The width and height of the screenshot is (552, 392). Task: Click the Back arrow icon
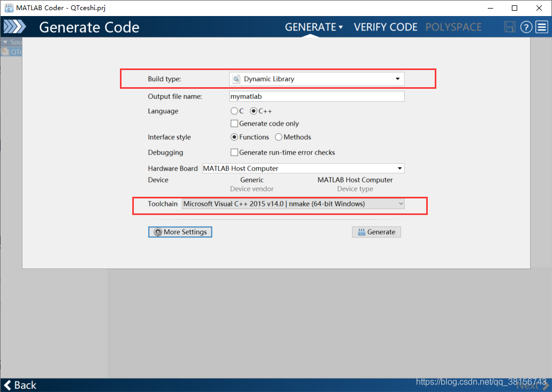point(7,385)
